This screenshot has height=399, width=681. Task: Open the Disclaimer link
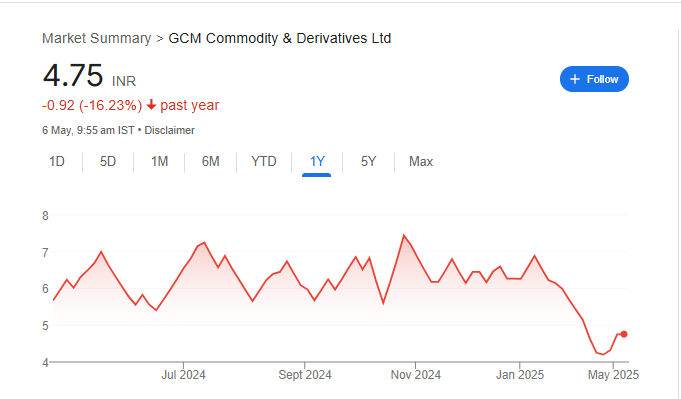(169, 130)
